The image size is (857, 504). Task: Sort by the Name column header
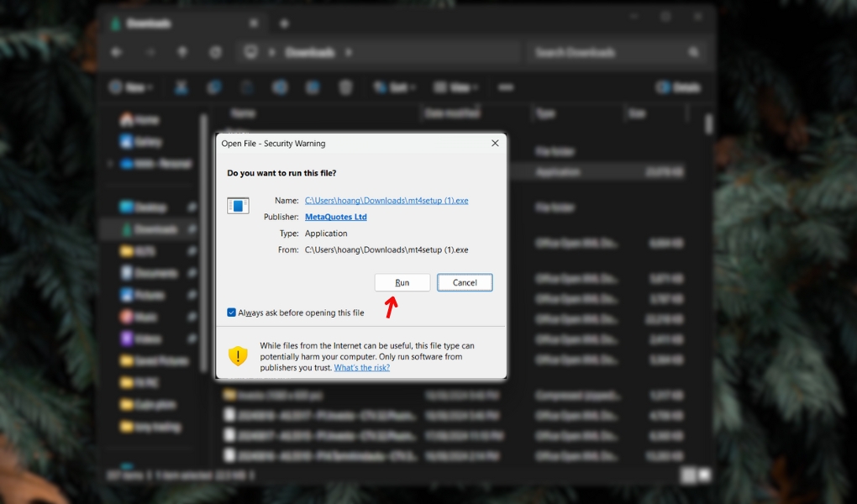(x=243, y=113)
